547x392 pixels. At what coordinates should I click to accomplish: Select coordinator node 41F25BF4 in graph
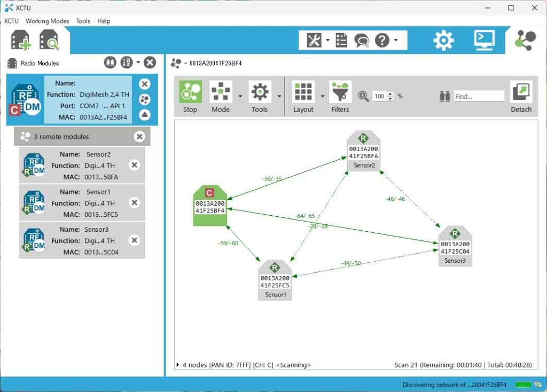210,206
